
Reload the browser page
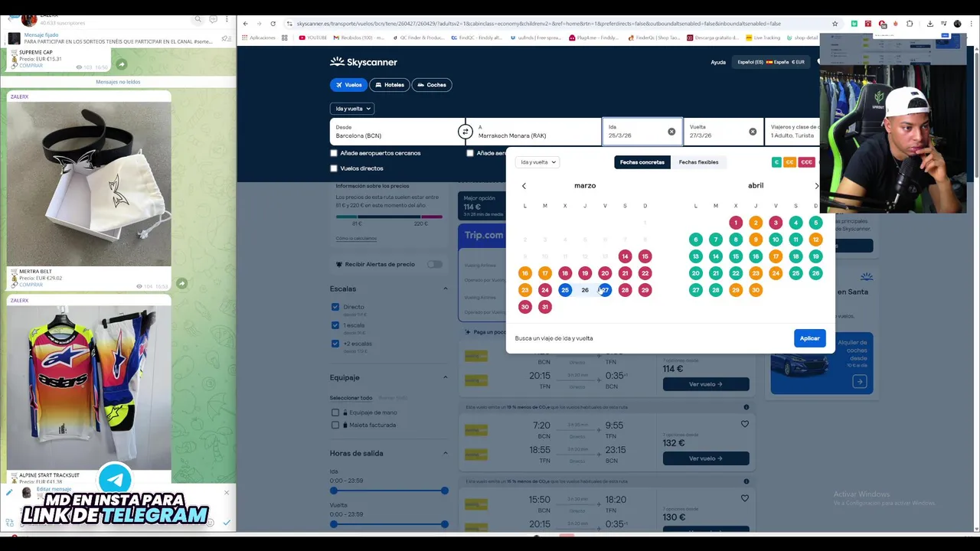tap(273, 24)
